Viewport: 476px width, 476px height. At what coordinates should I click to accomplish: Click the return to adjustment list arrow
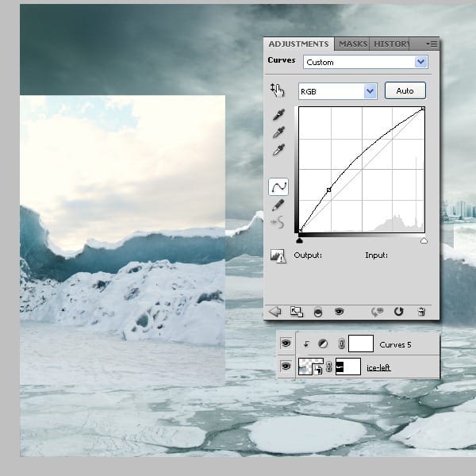pyautogui.click(x=275, y=312)
